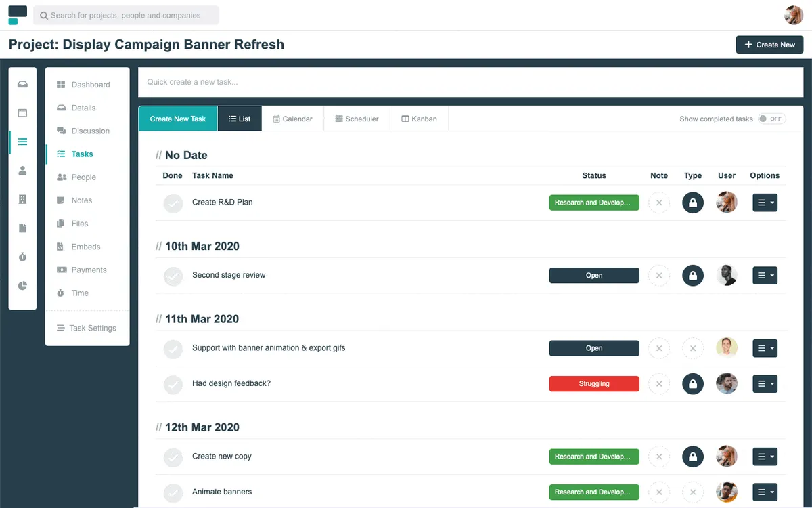Click empty type icon for Support with banner animation

[693, 348]
